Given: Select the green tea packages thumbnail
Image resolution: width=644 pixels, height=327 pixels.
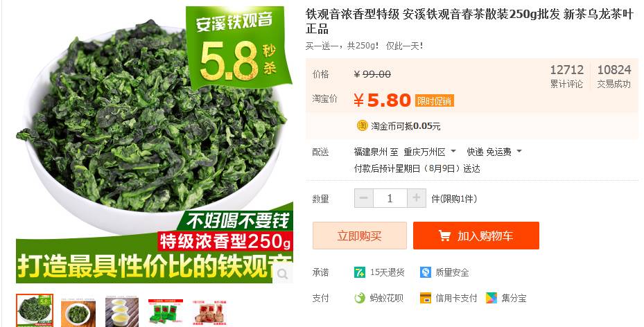Looking at the screenshot, I should [x=165, y=312].
